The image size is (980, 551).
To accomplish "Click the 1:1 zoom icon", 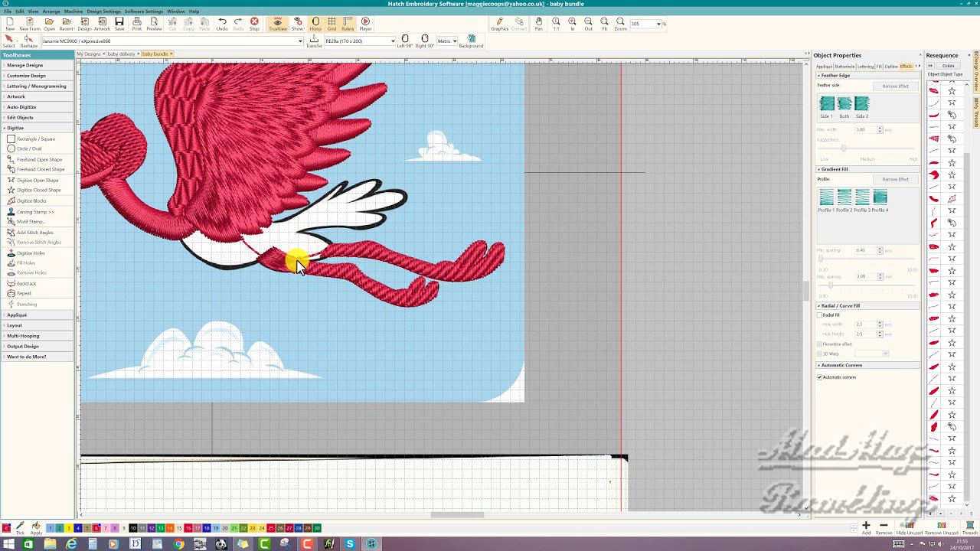I will coord(556,23).
